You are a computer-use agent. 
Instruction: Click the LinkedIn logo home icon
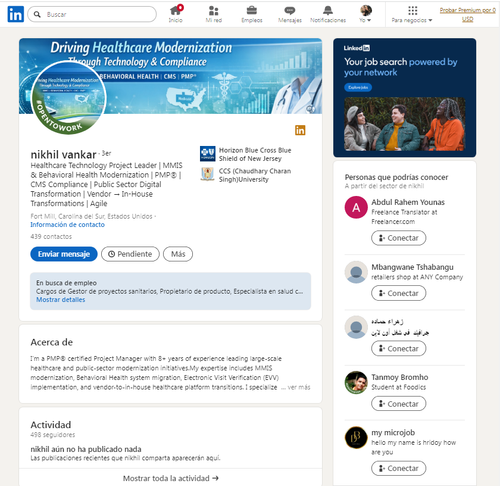point(16,14)
